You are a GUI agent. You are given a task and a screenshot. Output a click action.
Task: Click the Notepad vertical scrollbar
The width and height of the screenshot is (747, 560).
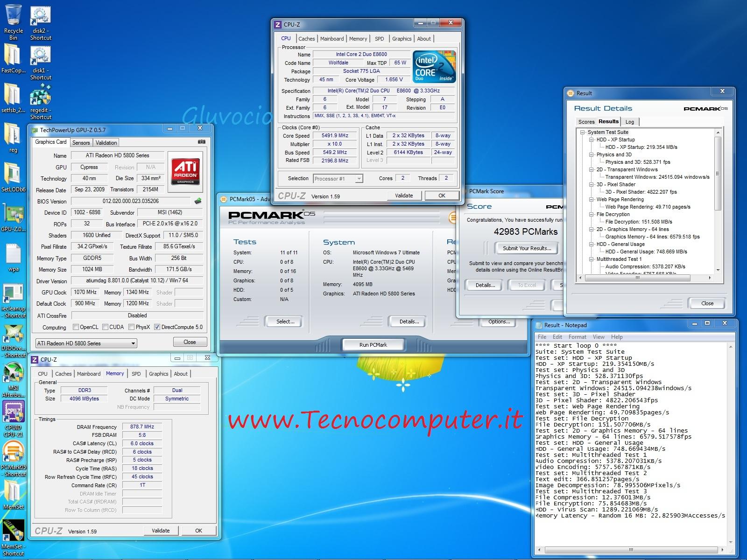coord(731,444)
